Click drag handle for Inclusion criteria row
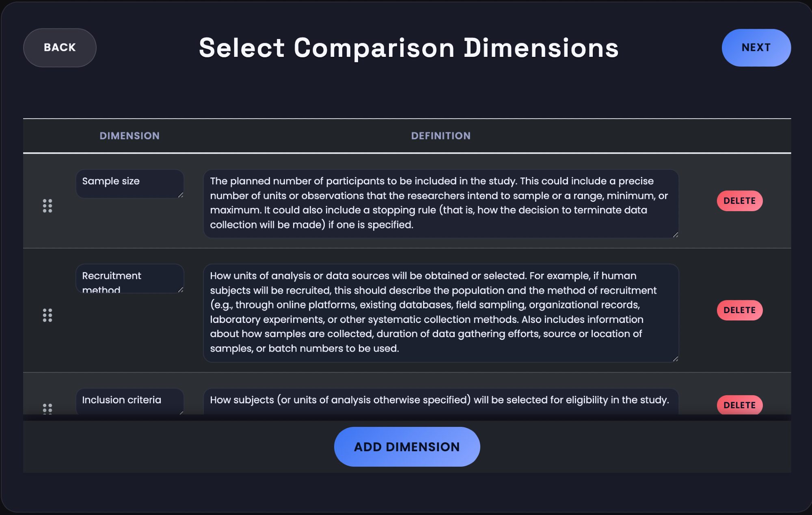Viewport: 812px width, 515px height. pyautogui.click(x=48, y=408)
